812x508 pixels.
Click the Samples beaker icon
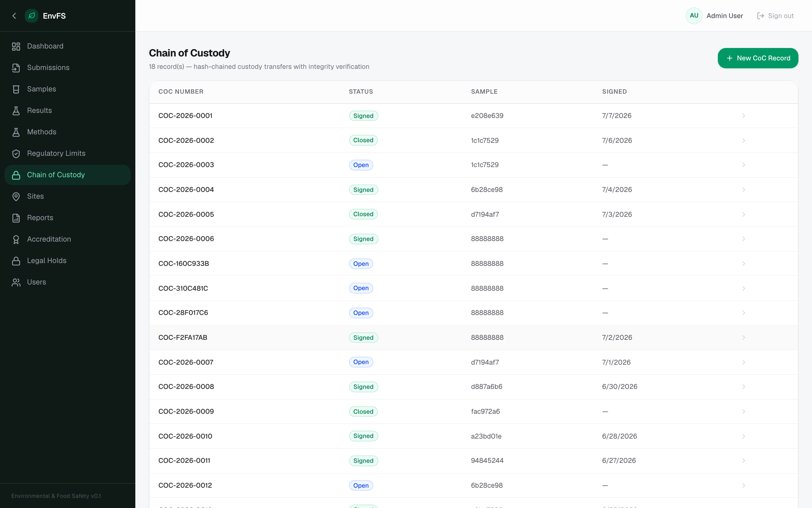click(x=16, y=89)
